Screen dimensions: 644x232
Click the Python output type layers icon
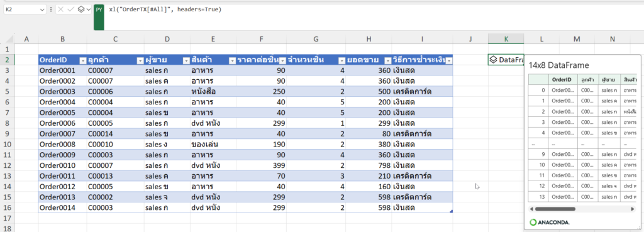pos(81,9)
